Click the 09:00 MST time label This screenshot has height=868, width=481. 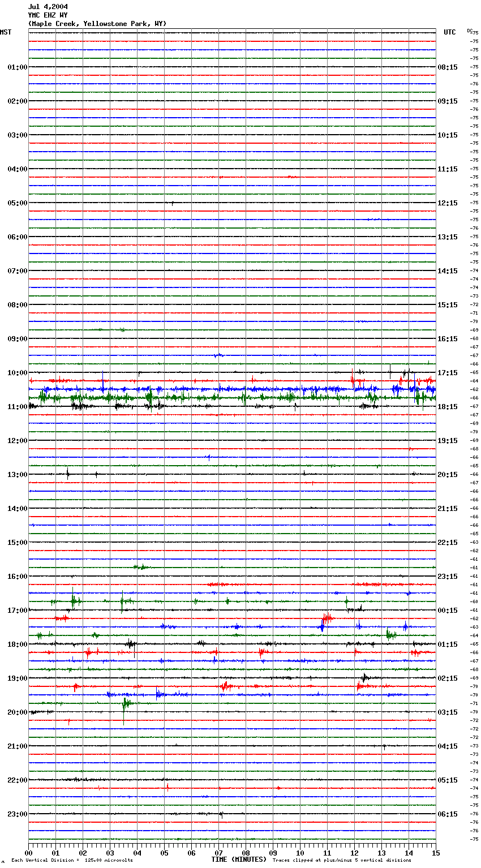pyautogui.click(x=18, y=339)
